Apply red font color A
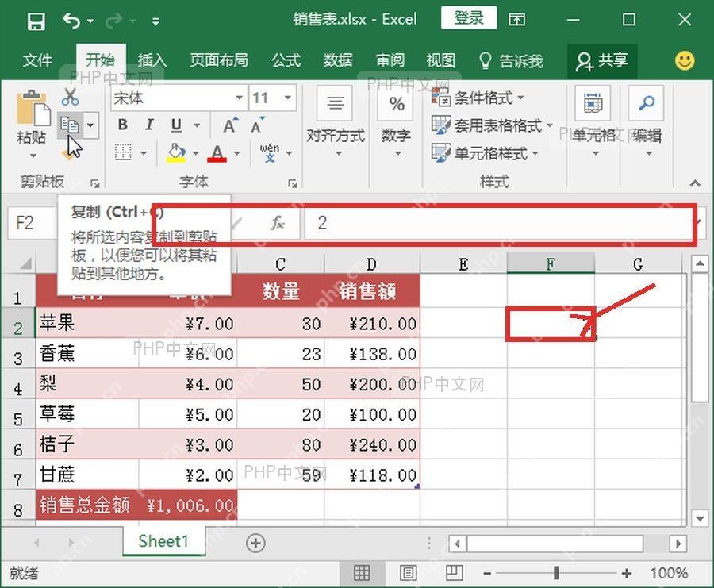This screenshot has width=714, height=588. coord(217,152)
